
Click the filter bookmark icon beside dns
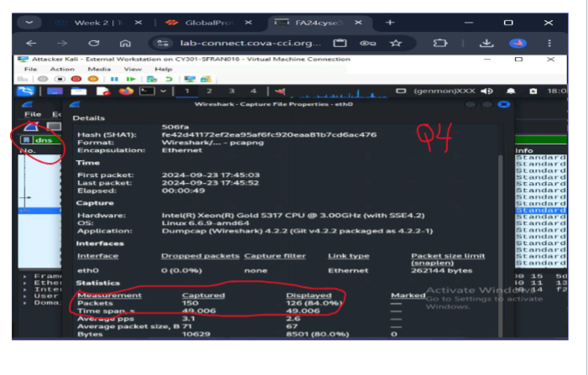pyautogui.click(x=26, y=140)
